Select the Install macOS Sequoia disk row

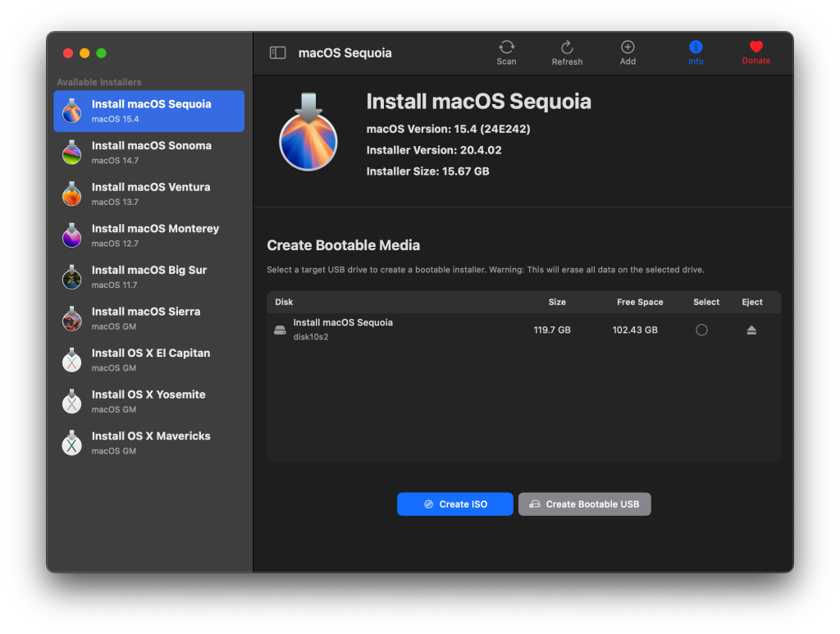[x=523, y=330]
